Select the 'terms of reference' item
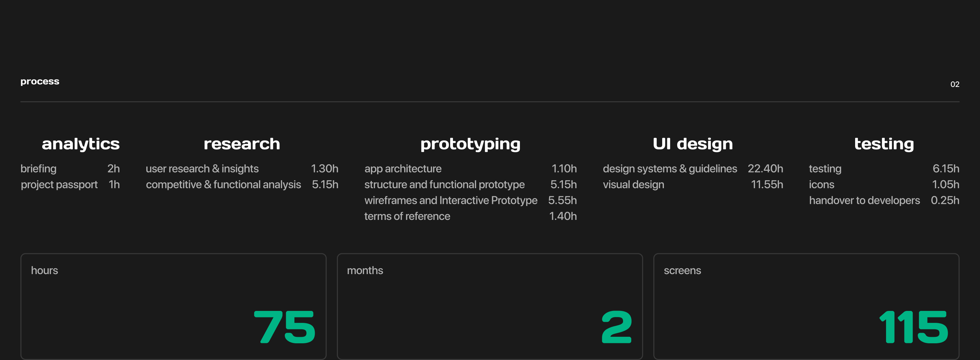Viewport: 980px width, 360px height. click(407, 216)
